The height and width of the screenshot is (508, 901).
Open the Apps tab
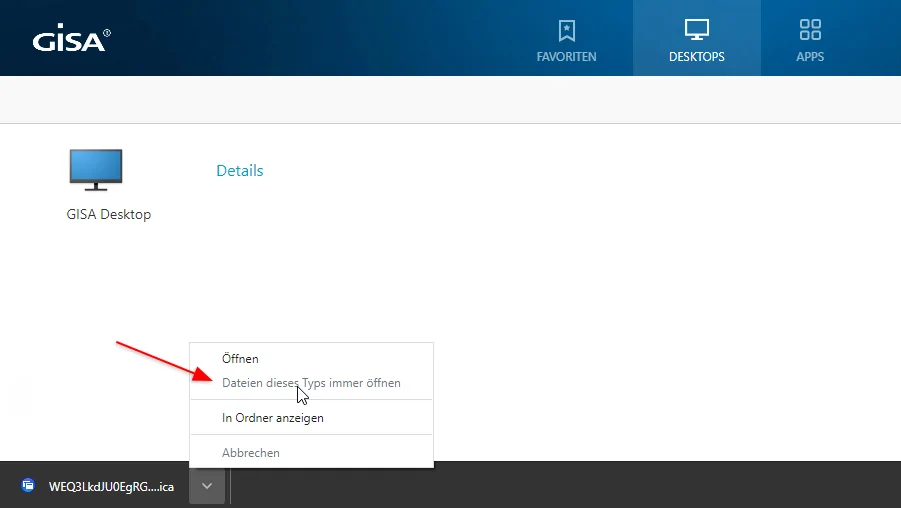tap(810, 39)
